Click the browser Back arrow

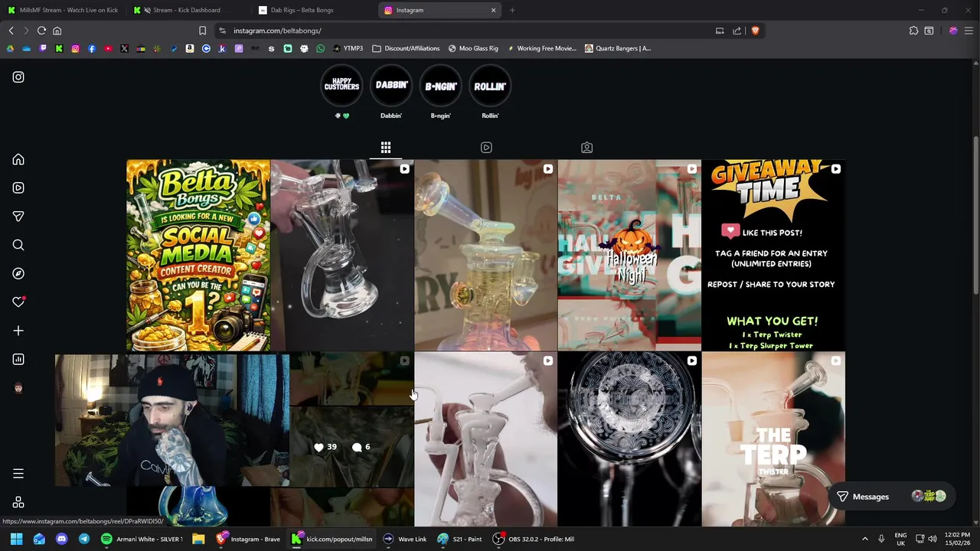11,31
